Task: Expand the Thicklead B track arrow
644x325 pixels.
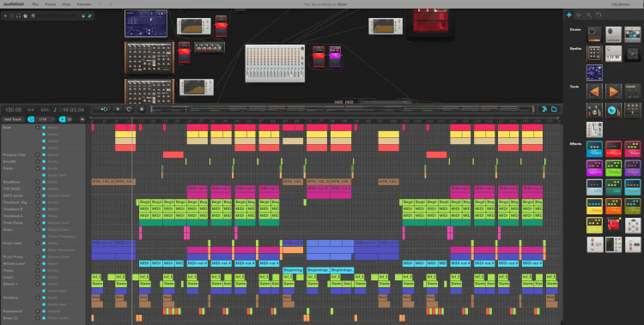Action: tap(38, 209)
